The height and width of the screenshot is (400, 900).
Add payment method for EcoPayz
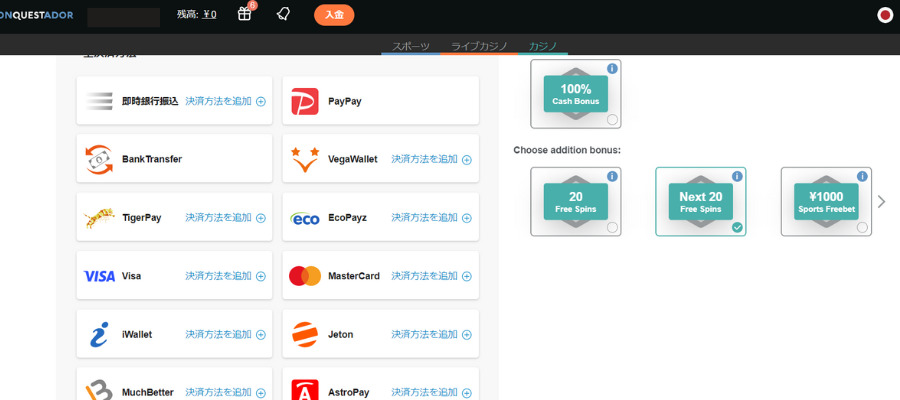[x=431, y=218]
